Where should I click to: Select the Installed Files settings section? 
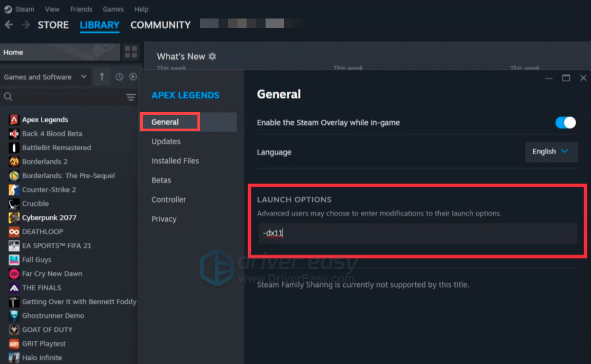(x=175, y=161)
